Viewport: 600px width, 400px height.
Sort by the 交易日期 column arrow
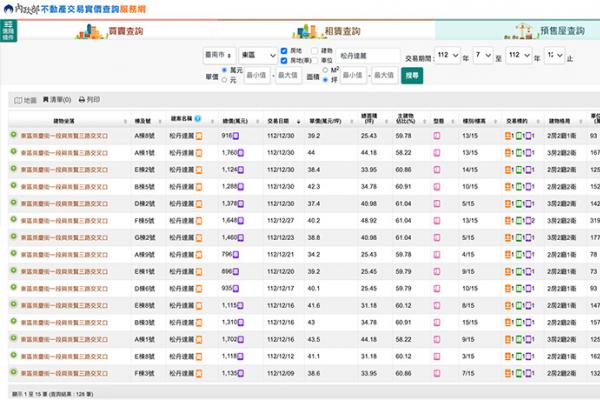pos(299,122)
